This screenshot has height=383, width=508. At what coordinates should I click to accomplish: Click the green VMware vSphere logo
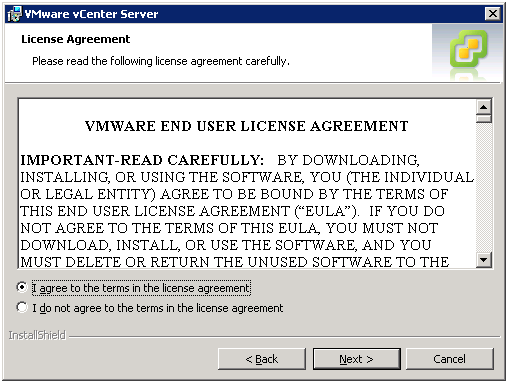coord(469,49)
